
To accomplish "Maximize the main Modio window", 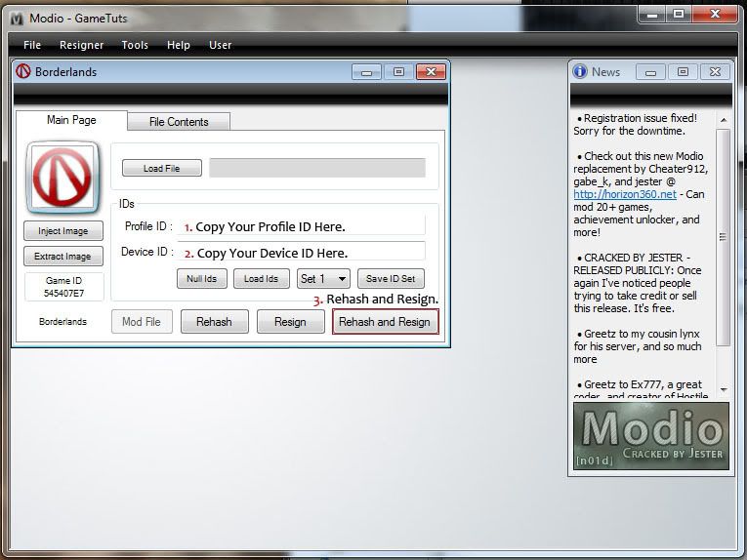I will pos(679,15).
